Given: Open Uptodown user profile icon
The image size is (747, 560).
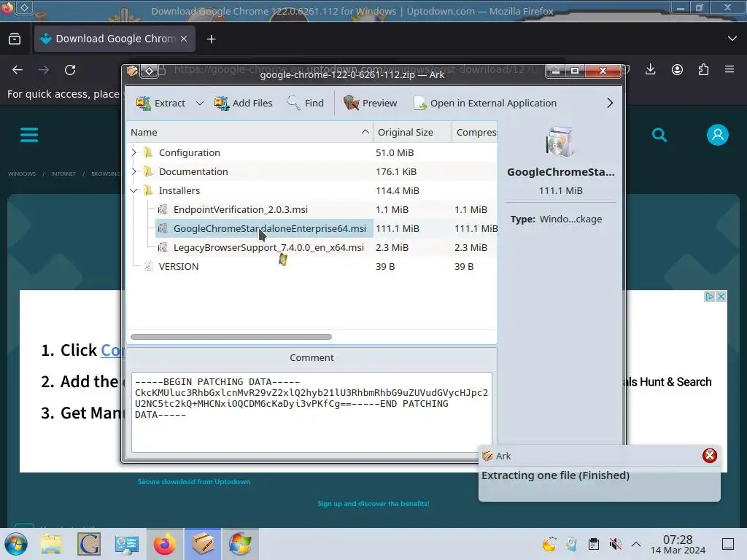Looking at the screenshot, I should click(x=718, y=135).
